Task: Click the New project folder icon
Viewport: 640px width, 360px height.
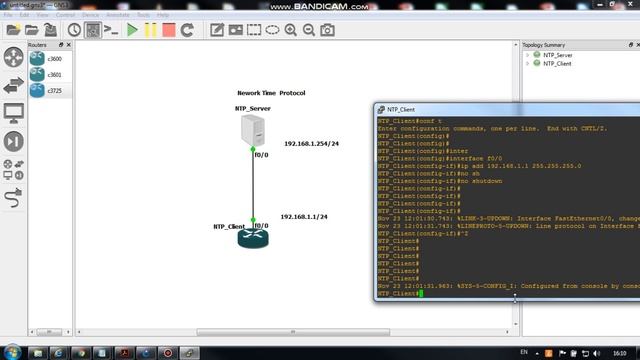Action: click(x=13, y=30)
